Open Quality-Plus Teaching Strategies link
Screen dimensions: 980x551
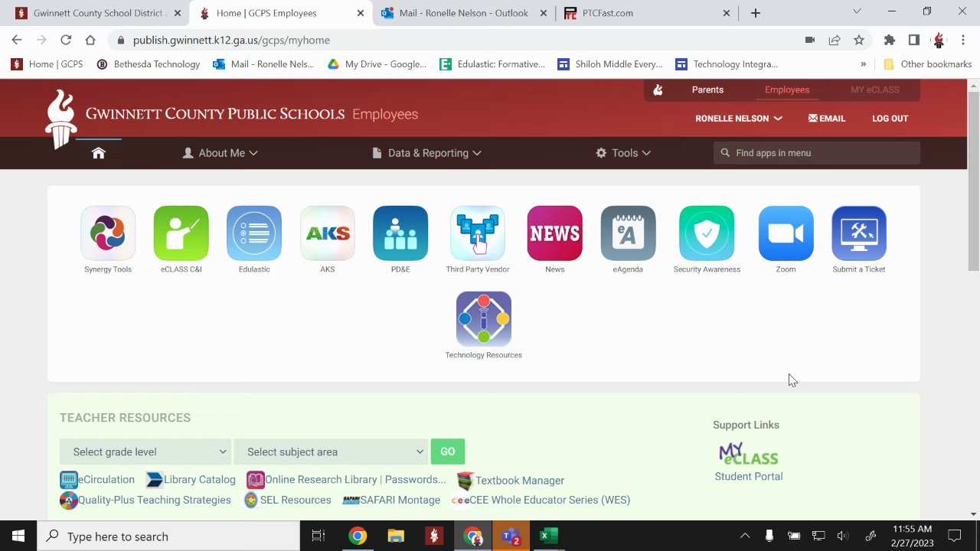(x=145, y=500)
